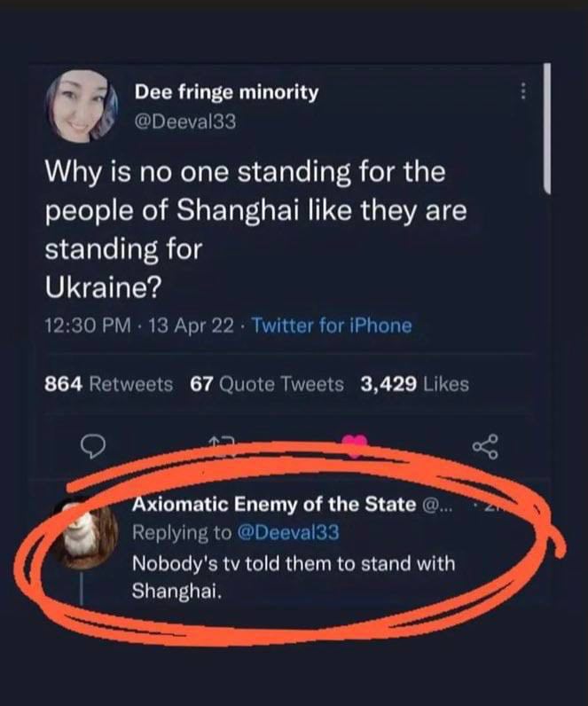This screenshot has height=706, width=588.
Task: Click the 12:30 PM 13 Apr 22 timestamp
Action: tap(139, 326)
